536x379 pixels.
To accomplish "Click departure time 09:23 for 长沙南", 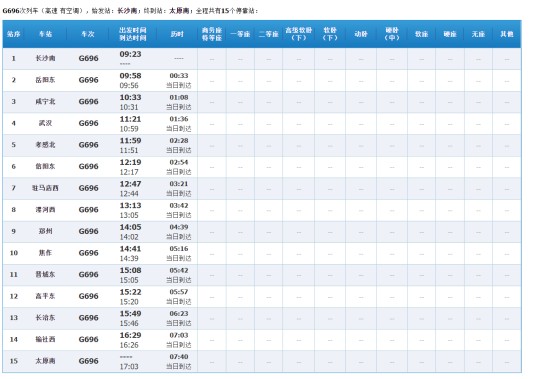I will [x=130, y=54].
